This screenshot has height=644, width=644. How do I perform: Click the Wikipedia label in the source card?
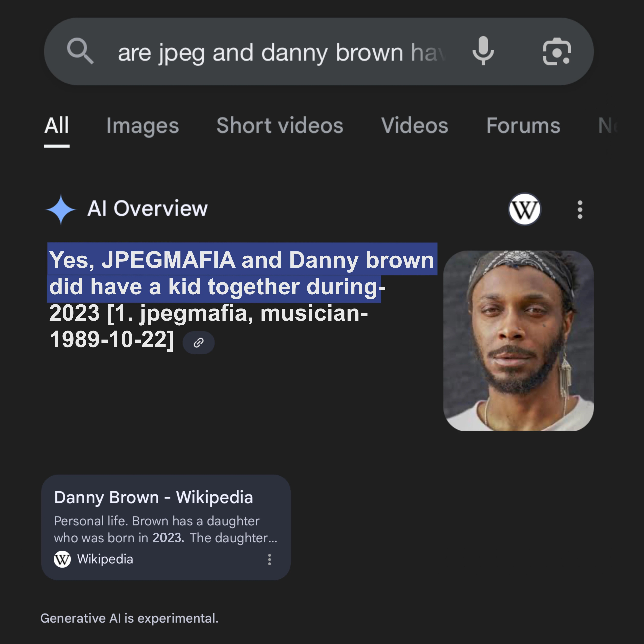point(105,559)
